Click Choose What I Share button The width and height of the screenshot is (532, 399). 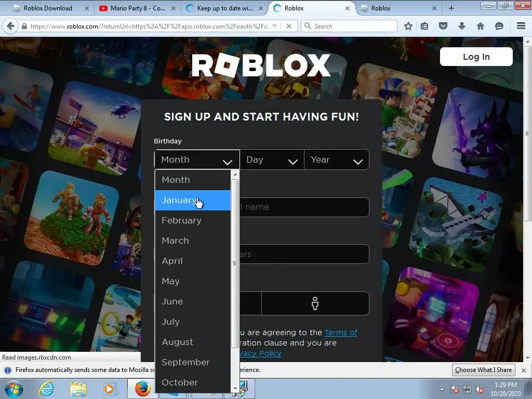[484, 370]
